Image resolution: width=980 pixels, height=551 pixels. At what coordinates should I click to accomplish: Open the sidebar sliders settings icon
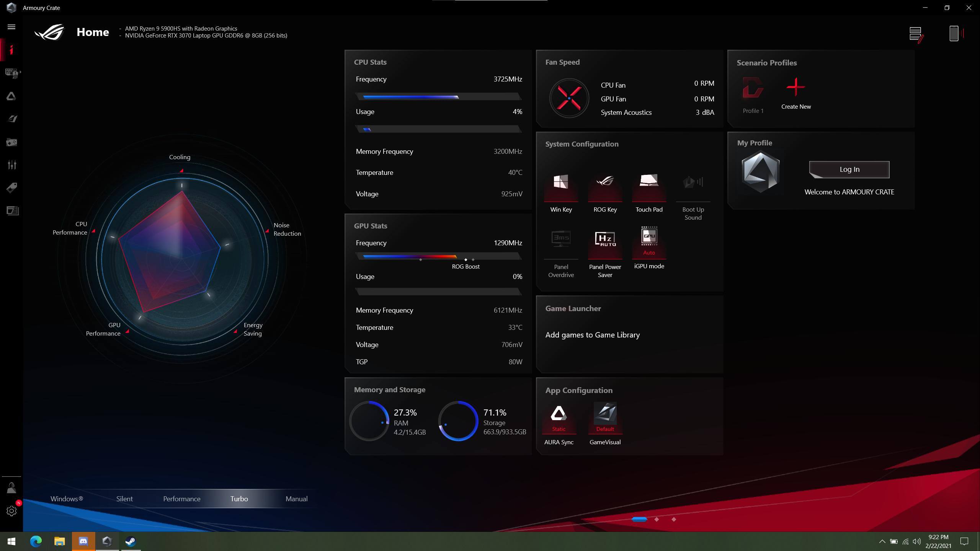11,165
